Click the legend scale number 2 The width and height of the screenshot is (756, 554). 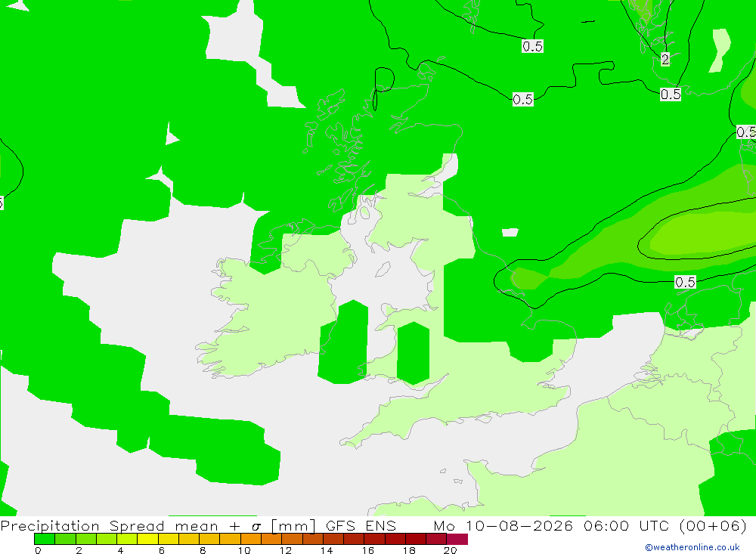click(x=79, y=550)
